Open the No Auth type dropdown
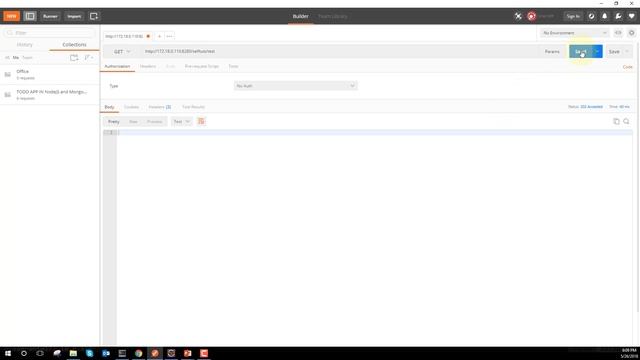 point(296,86)
